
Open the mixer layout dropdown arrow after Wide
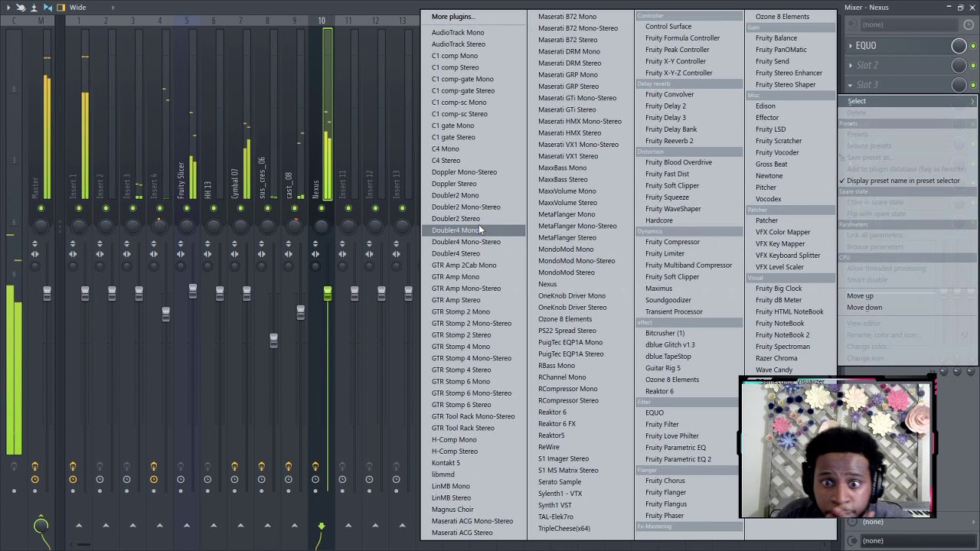coord(113,8)
